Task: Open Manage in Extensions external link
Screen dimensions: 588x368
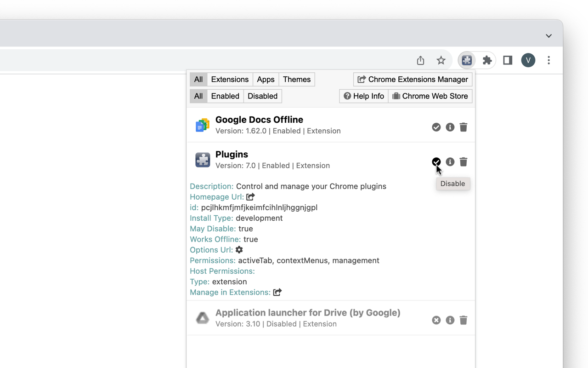Action: click(x=277, y=292)
